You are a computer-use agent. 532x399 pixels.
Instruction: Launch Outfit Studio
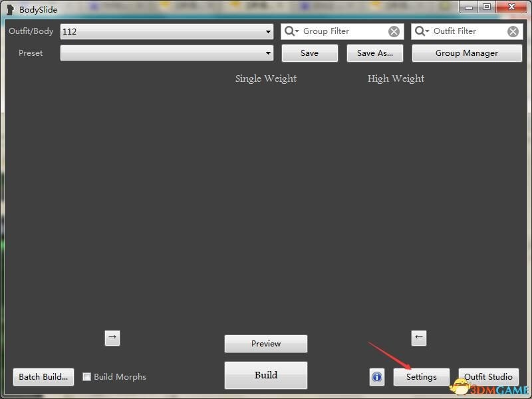coord(488,377)
